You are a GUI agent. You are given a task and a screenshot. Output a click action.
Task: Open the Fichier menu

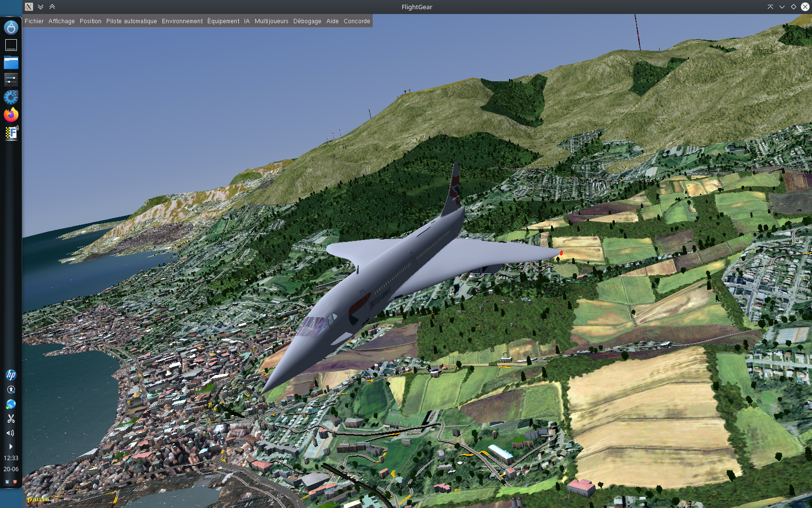(x=34, y=21)
